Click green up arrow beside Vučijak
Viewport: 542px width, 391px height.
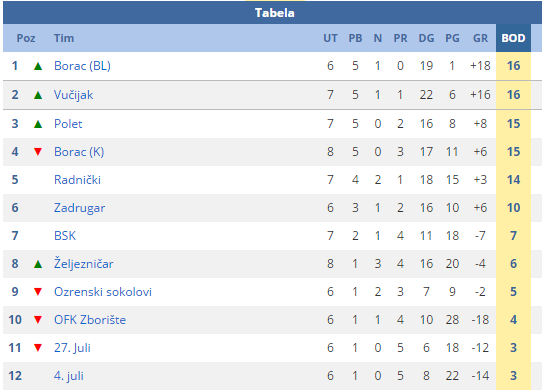tap(38, 95)
